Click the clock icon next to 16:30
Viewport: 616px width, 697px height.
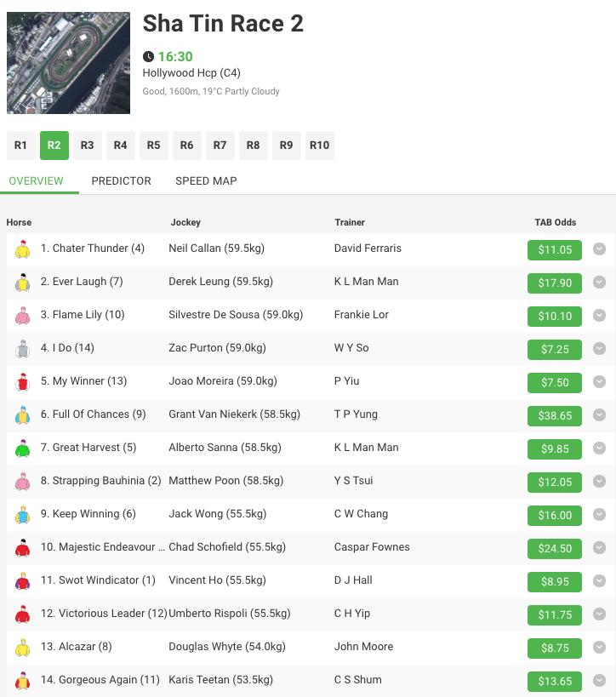click(149, 57)
